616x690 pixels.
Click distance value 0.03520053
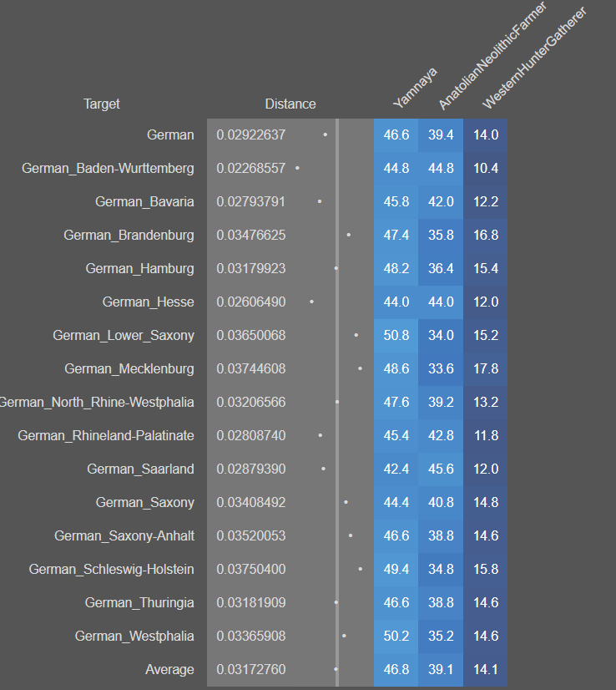[x=251, y=536]
